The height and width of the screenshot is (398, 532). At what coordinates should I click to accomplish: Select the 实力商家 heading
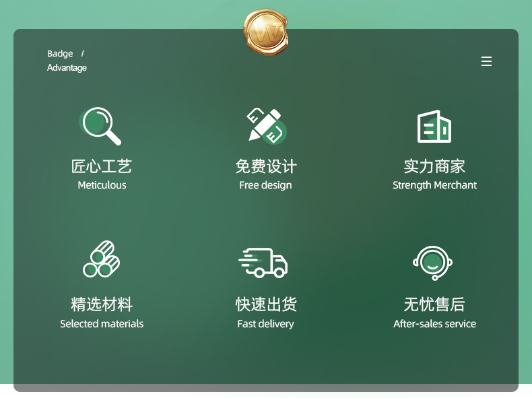coord(434,166)
